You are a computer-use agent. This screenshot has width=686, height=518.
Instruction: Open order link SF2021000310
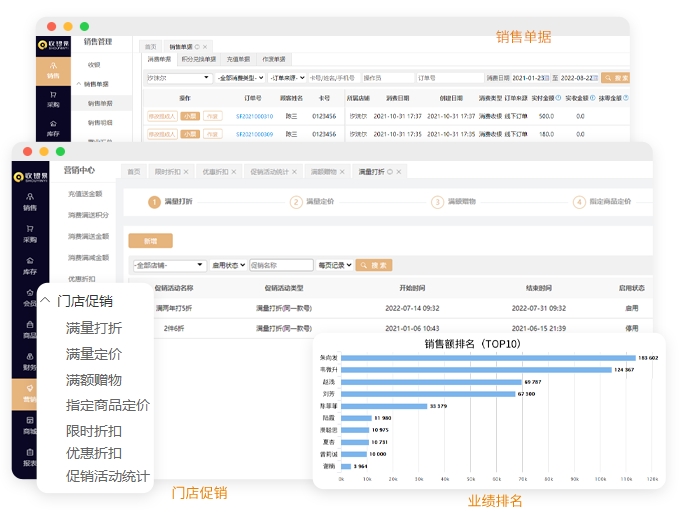(x=255, y=116)
